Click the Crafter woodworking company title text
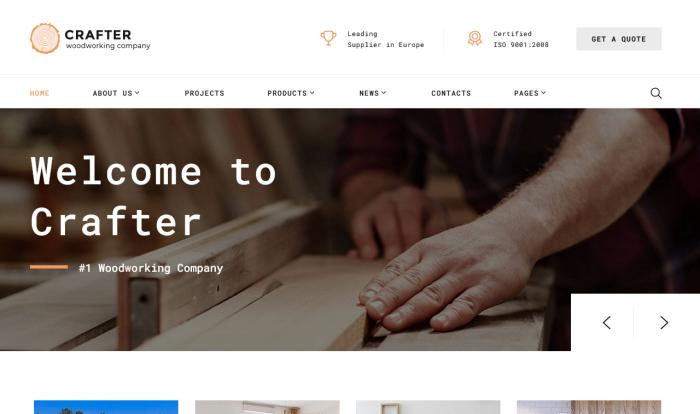The image size is (700, 414). point(108,39)
